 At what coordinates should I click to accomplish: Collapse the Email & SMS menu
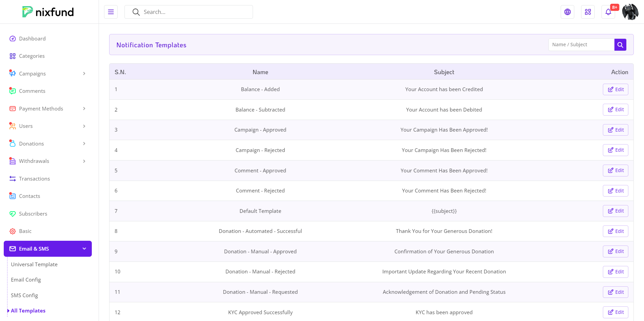(x=84, y=249)
